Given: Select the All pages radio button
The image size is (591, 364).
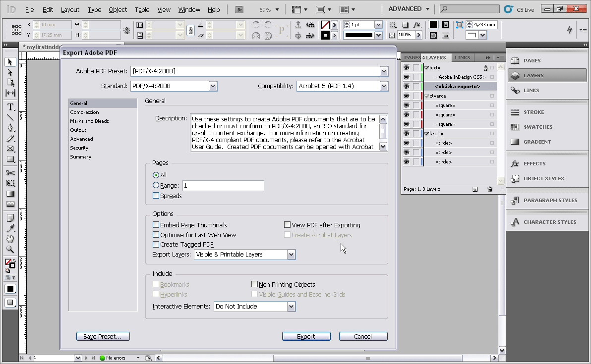Looking at the screenshot, I should point(156,175).
